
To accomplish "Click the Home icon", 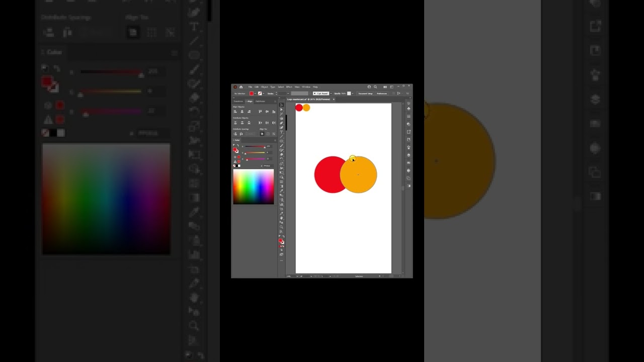I will coord(241,87).
